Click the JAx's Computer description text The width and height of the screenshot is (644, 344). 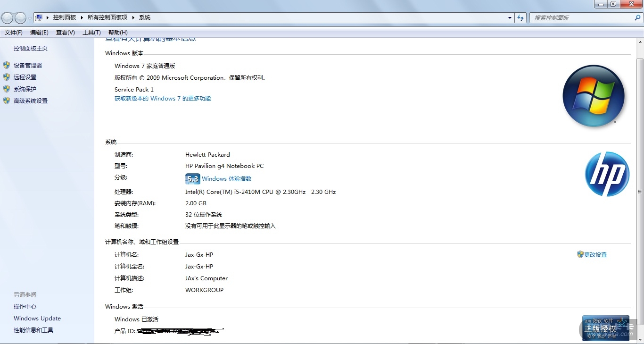(206, 278)
